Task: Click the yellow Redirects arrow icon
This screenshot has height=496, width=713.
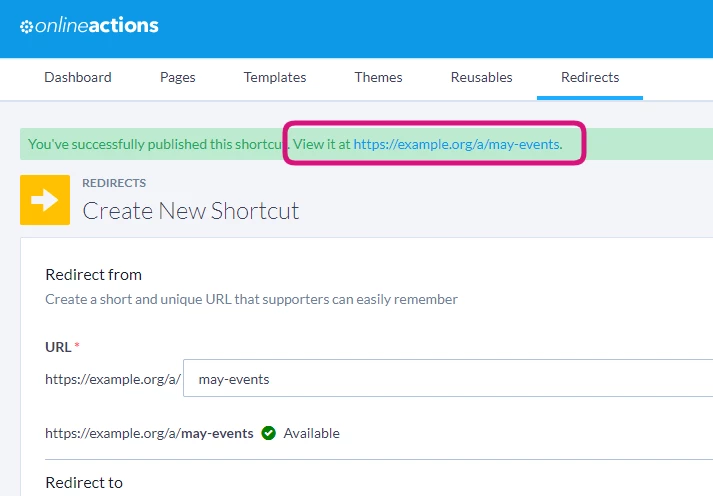Action: pyautogui.click(x=45, y=200)
